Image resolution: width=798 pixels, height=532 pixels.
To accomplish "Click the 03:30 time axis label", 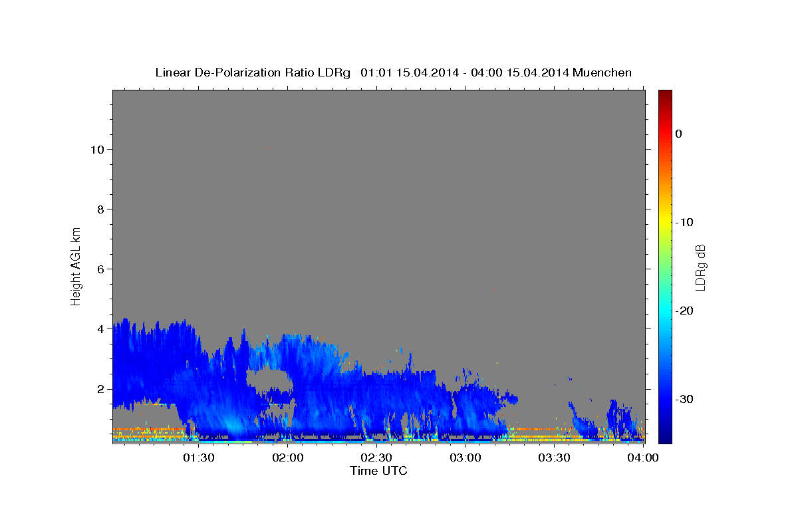I will click(x=555, y=458).
